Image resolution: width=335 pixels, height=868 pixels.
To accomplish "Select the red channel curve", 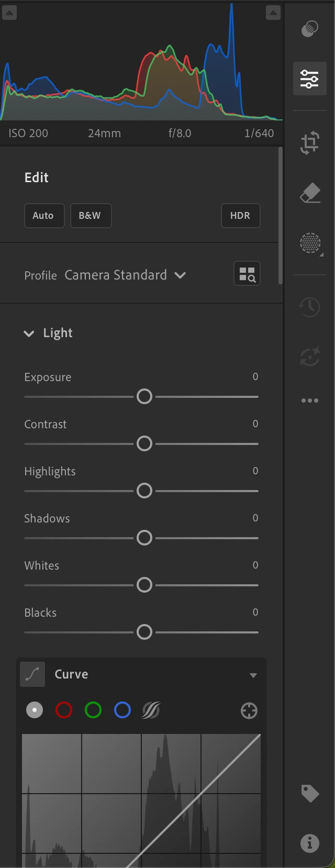I will coord(64,710).
